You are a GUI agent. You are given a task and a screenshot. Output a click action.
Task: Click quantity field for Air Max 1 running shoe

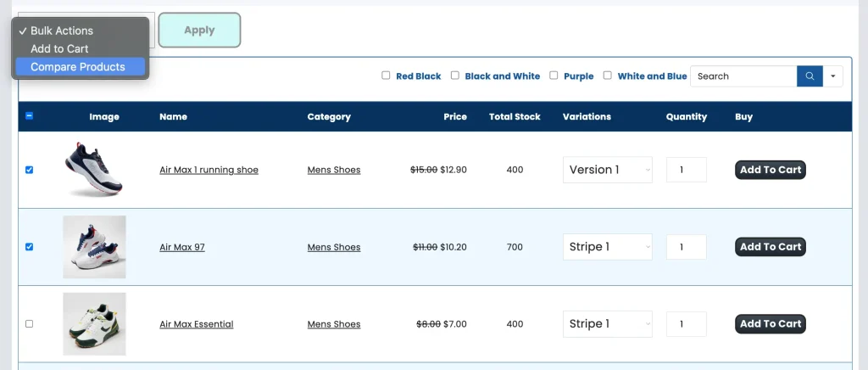point(687,170)
